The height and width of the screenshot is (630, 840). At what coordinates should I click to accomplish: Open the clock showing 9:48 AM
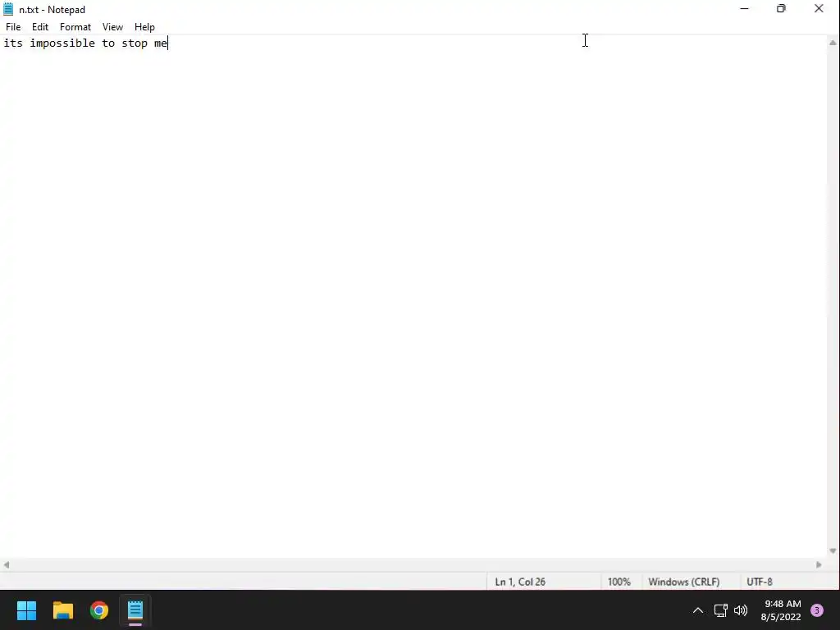(x=781, y=610)
